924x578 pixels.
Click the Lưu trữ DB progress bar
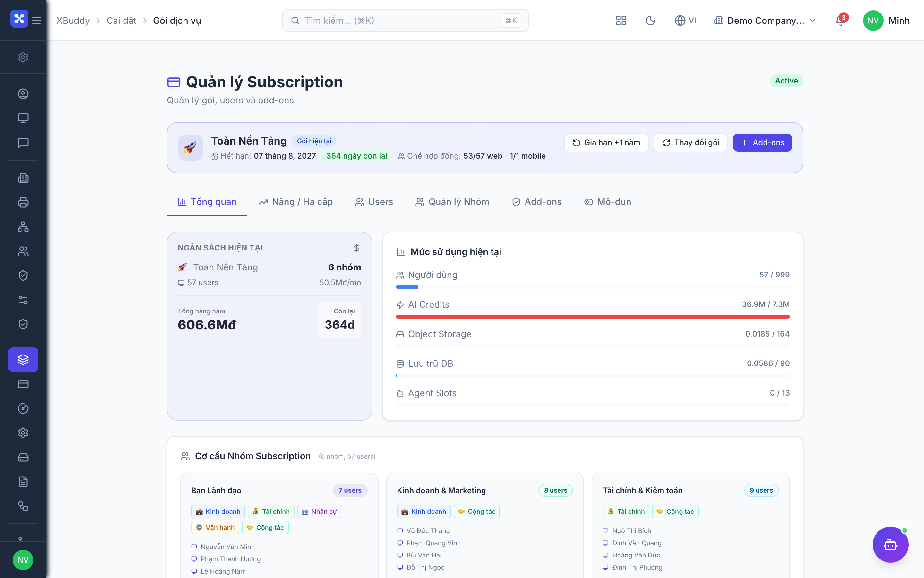(593, 376)
